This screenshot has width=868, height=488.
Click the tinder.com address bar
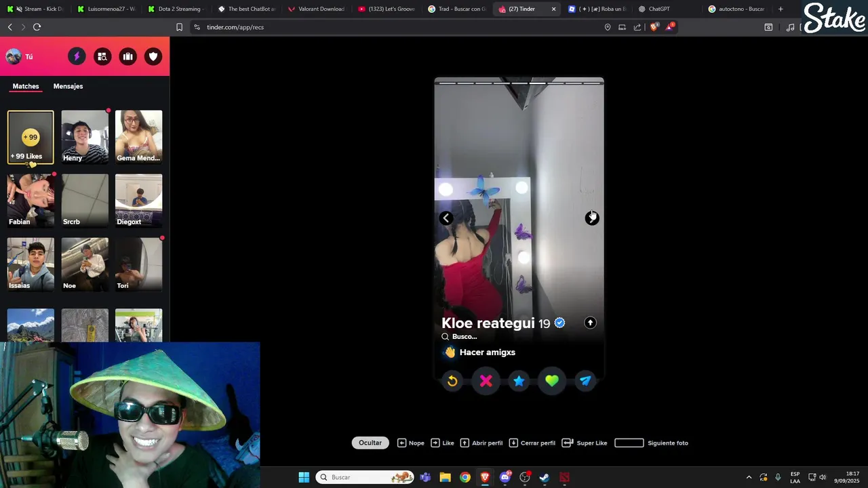pyautogui.click(x=400, y=27)
